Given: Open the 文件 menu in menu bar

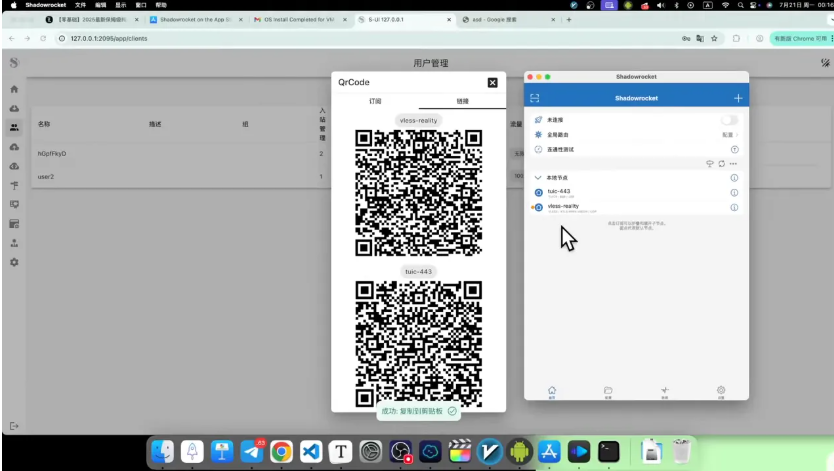Looking at the screenshot, I should tap(80, 5).
